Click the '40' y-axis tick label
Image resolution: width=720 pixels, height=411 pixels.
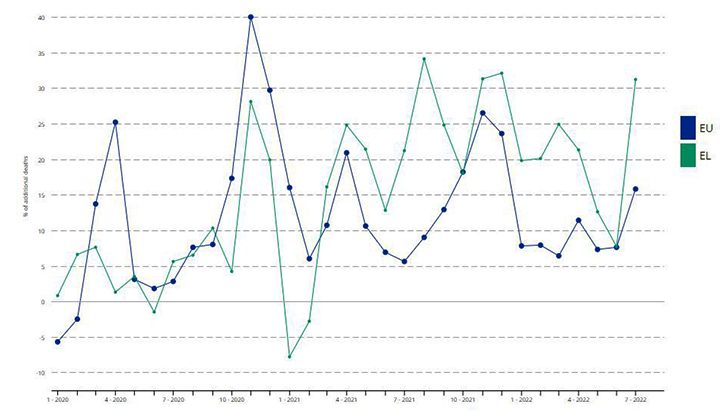point(40,17)
